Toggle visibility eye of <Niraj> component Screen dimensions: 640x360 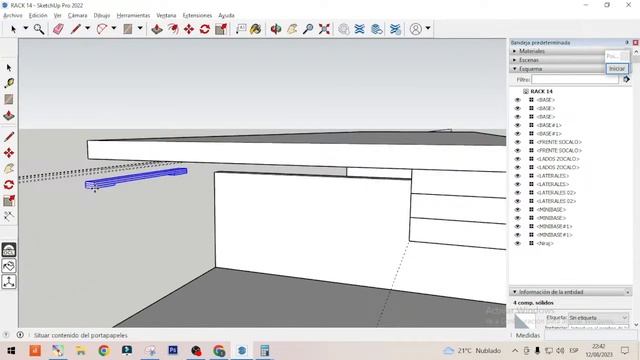(518, 243)
